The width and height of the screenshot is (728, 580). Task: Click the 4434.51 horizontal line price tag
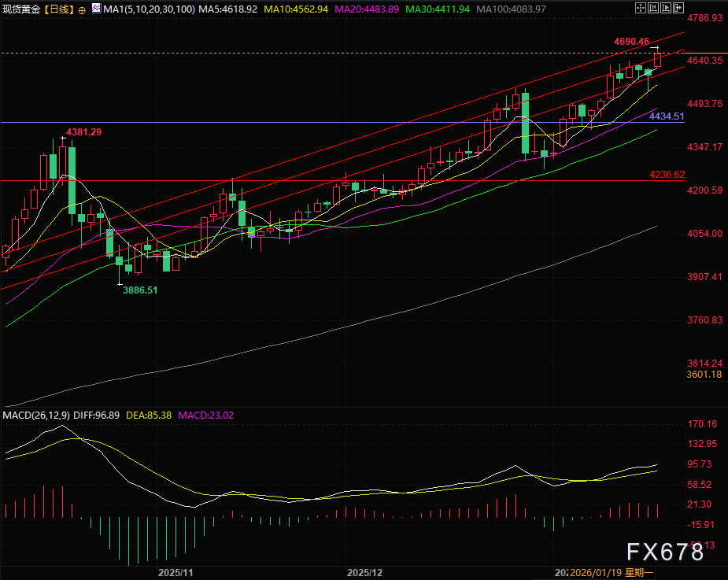tap(667, 116)
